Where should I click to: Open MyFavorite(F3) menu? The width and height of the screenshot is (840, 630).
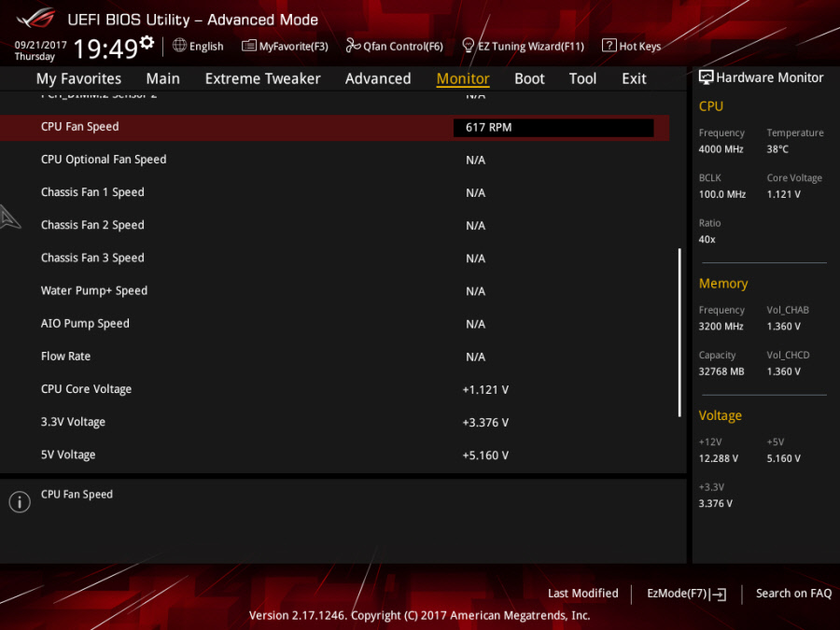pos(285,46)
